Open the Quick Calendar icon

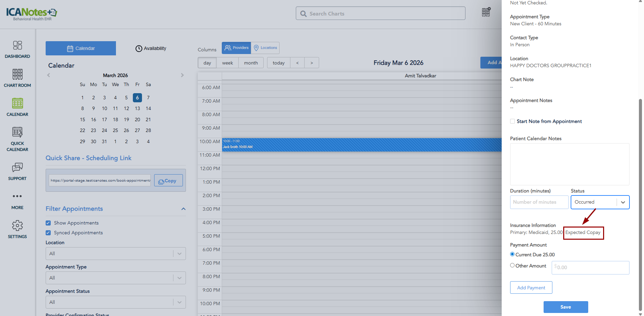click(17, 132)
